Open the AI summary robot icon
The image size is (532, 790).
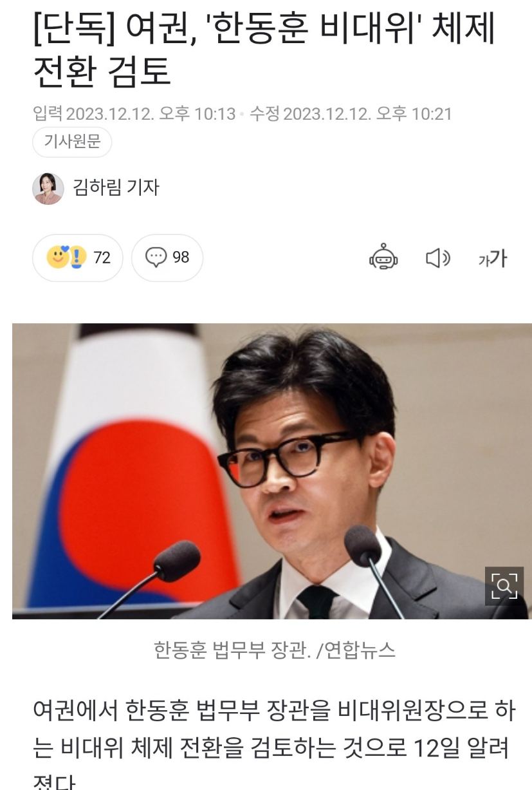[383, 258]
